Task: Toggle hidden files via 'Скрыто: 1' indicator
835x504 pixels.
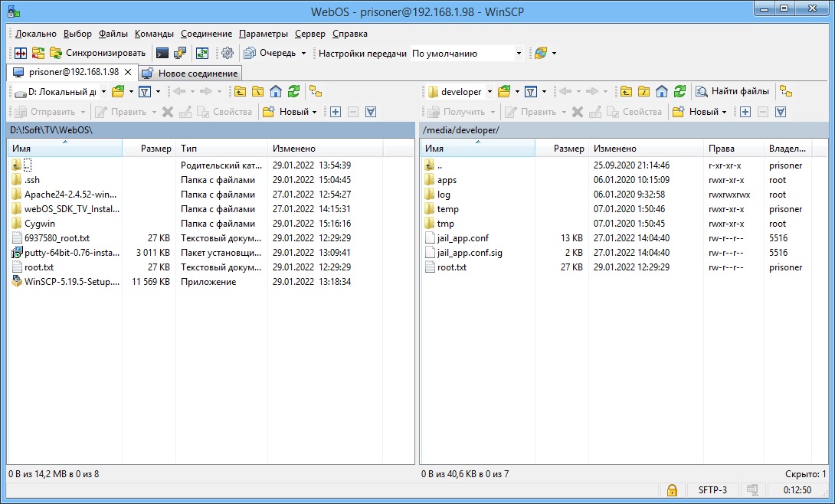Action: pyautogui.click(x=805, y=474)
